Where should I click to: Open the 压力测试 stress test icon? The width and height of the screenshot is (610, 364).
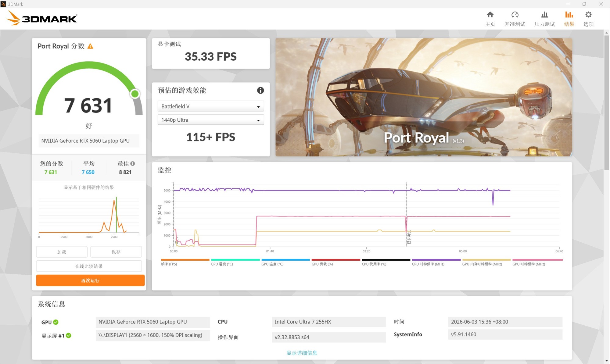pos(544,15)
